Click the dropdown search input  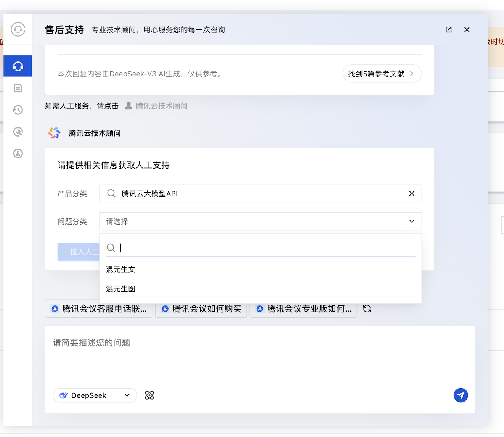coord(260,247)
